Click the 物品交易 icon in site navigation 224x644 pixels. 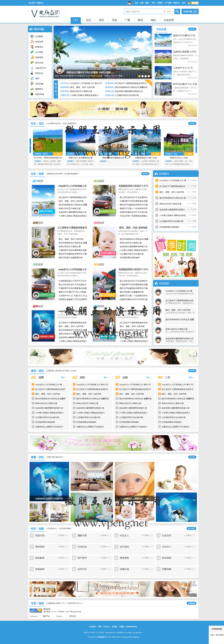(x=32, y=42)
